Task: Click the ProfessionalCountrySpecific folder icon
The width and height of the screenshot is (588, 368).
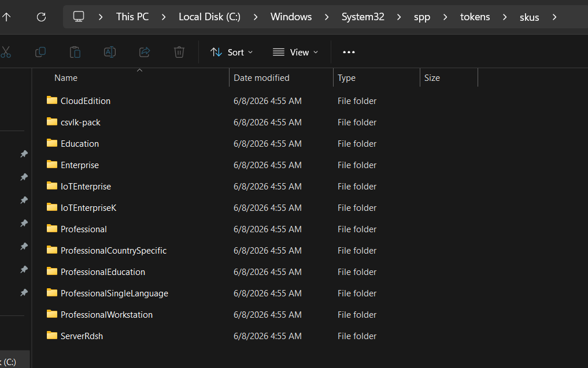Action: (52, 250)
